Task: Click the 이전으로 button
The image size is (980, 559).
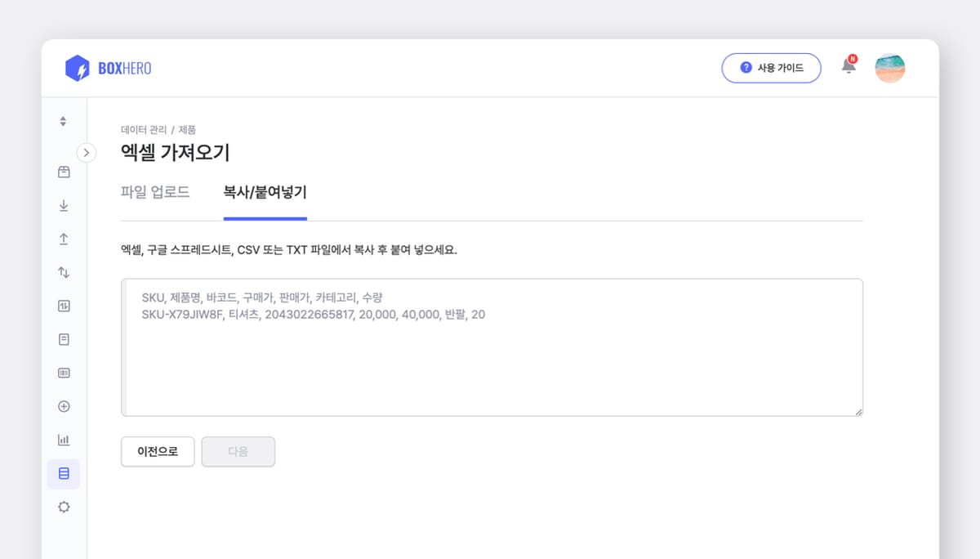Action: (x=158, y=452)
